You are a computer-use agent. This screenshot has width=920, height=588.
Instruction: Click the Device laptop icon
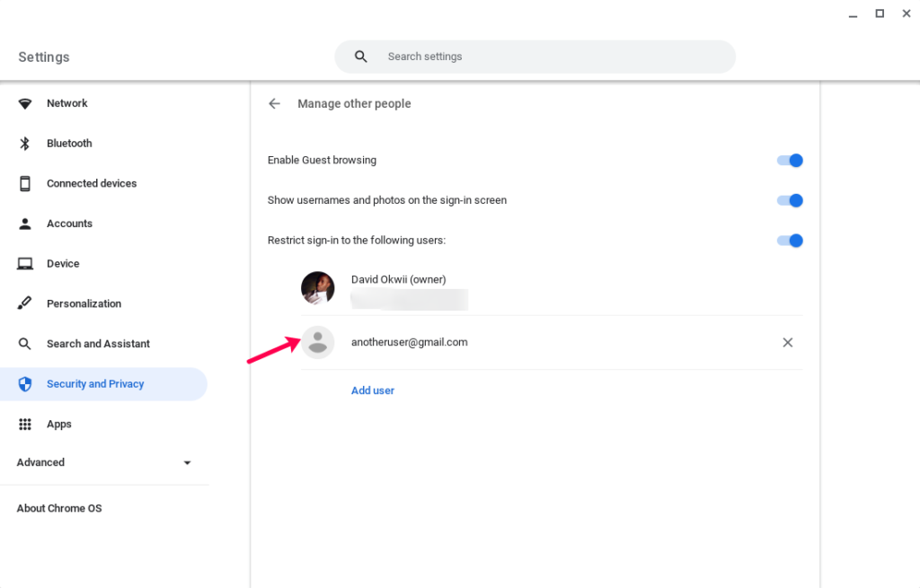pos(24,264)
